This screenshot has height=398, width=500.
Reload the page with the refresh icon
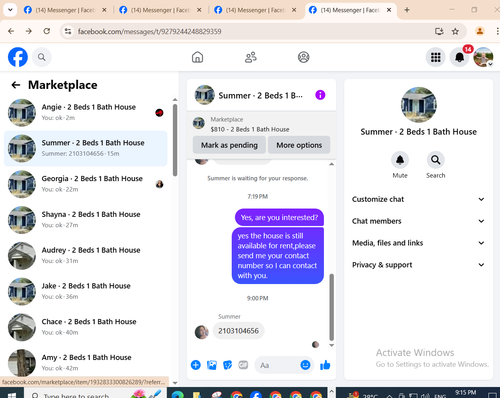47,31
